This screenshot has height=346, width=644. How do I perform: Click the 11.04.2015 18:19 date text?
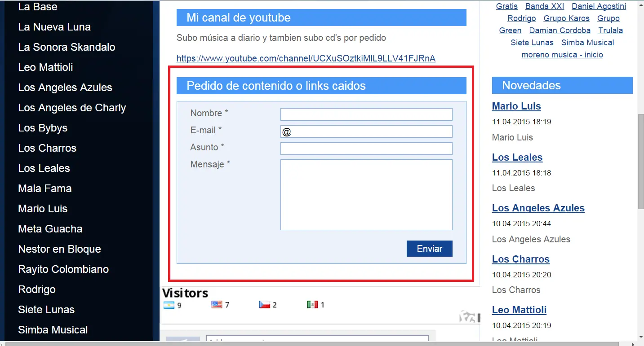[521, 122]
